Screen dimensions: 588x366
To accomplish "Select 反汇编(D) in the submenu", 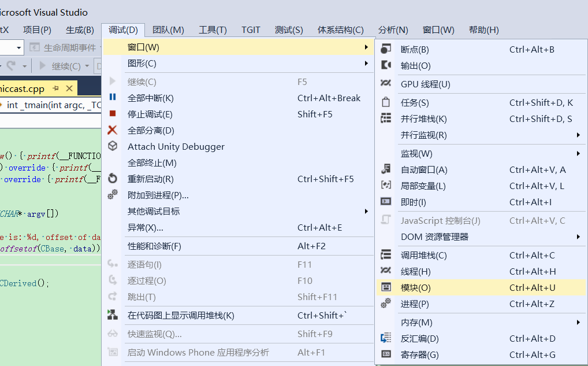I will pos(481,339).
